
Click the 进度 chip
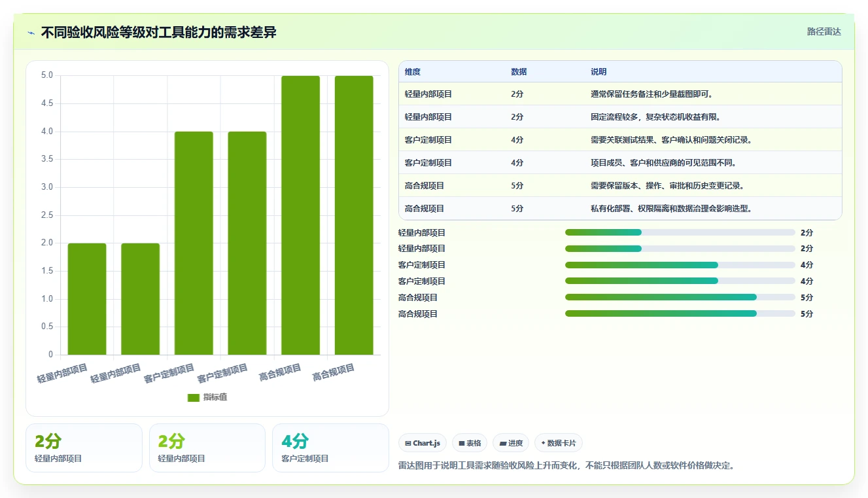click(x=511, y=443)
